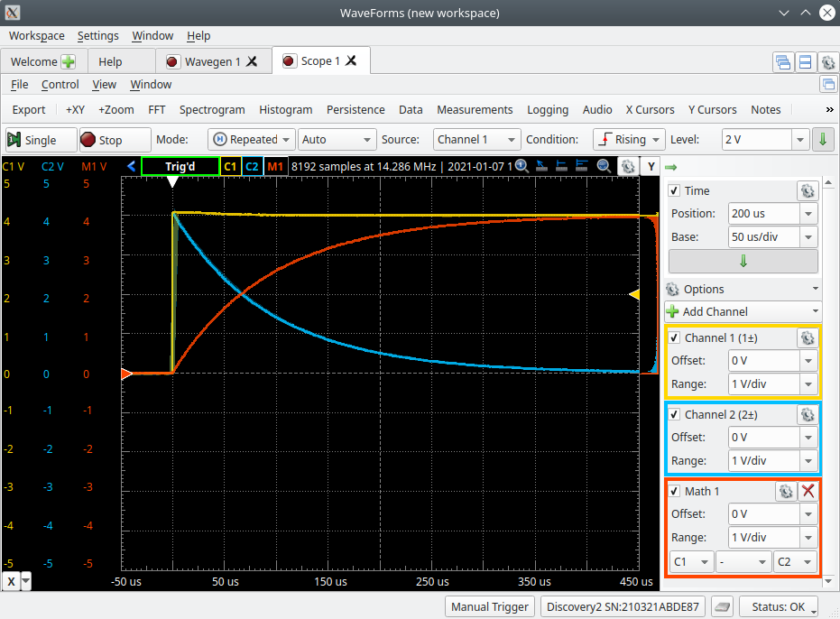The image size is (840, 619).
Task: Open the Settings menu
Action: [x=97, y=36]
